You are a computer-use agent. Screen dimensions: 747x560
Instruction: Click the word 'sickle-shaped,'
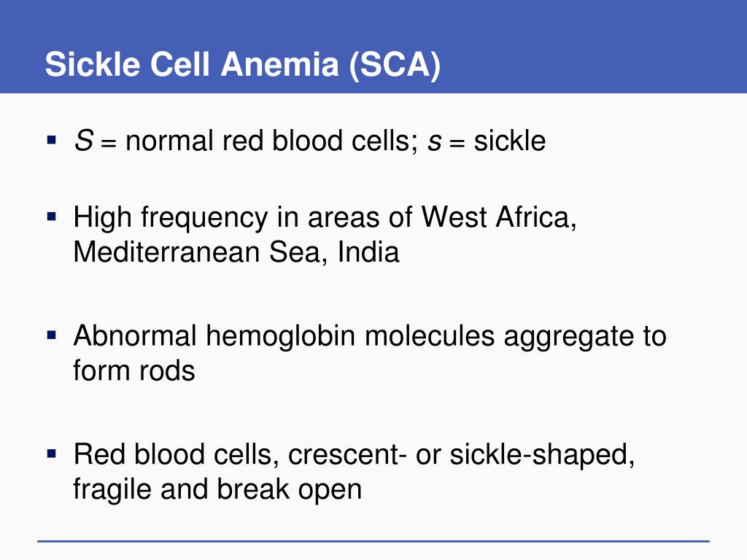[x=542, y=455]
